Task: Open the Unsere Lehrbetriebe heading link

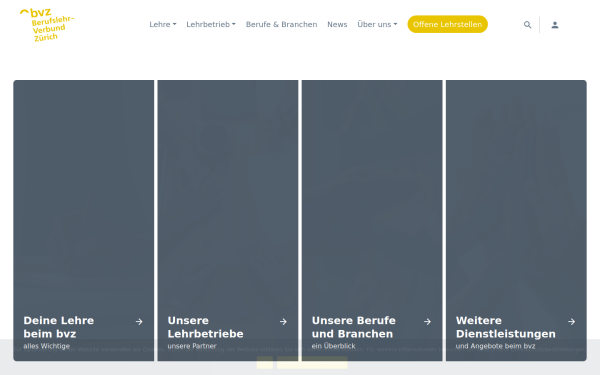Action: point(205,327)
